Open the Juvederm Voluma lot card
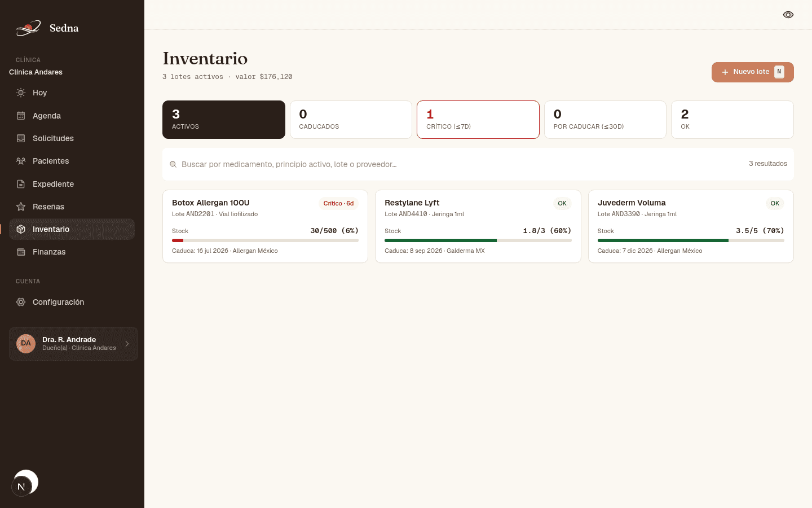This screenshot has height=508, width=812. (x=691, y=226)
